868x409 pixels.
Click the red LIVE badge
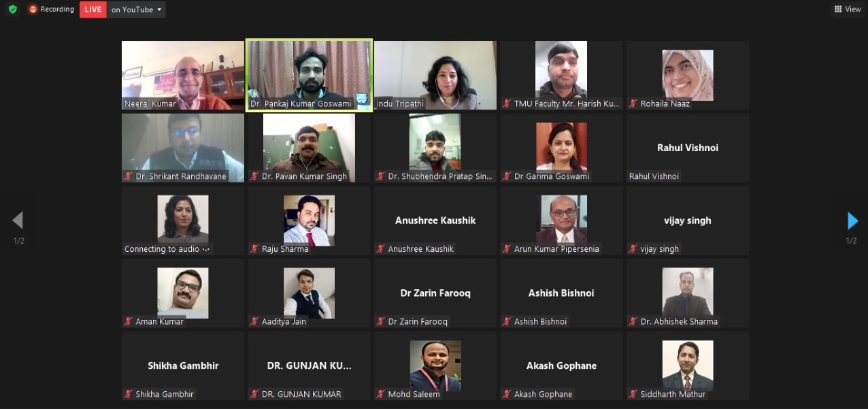click(93, 10)
